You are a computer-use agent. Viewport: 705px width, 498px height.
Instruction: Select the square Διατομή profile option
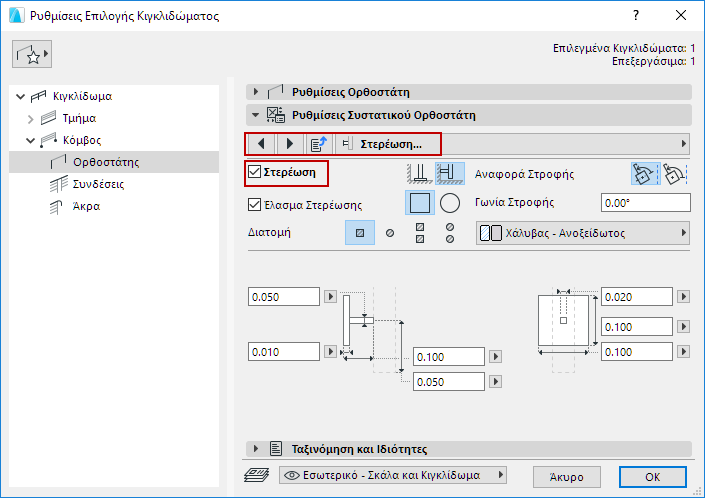[359, 233]
